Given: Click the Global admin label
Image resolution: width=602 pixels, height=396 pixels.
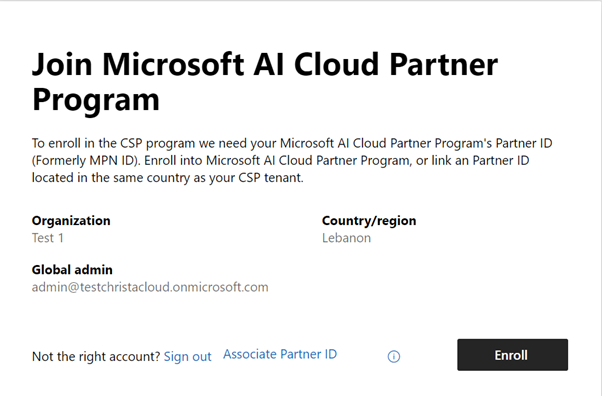Looking at the screenshot, I should (72, 270).
